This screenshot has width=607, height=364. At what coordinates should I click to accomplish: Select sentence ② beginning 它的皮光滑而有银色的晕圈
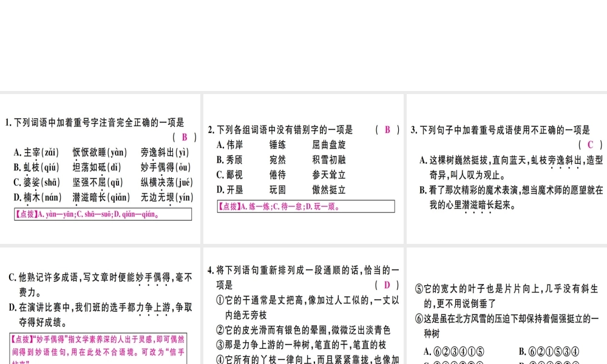(303, 330)
